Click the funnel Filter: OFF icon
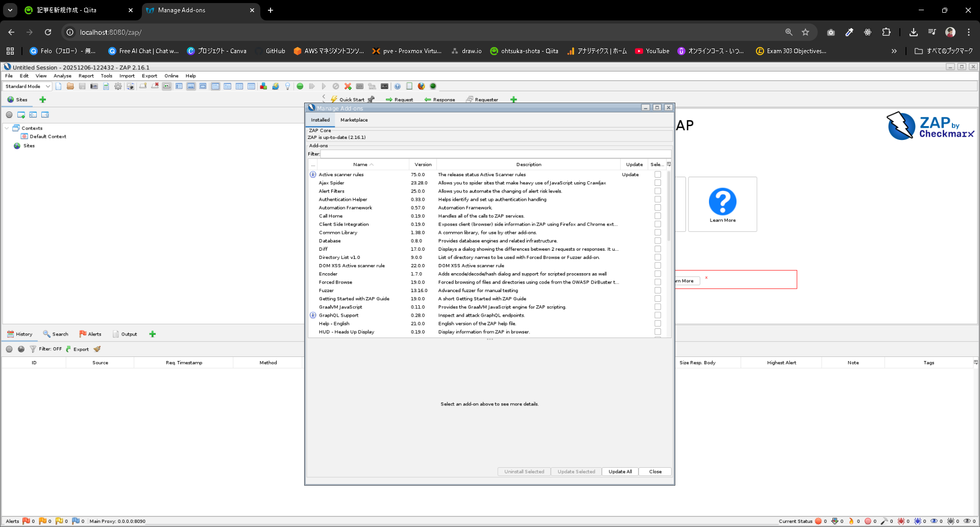Viewport: 980px width, 527px height. point(33,349)
